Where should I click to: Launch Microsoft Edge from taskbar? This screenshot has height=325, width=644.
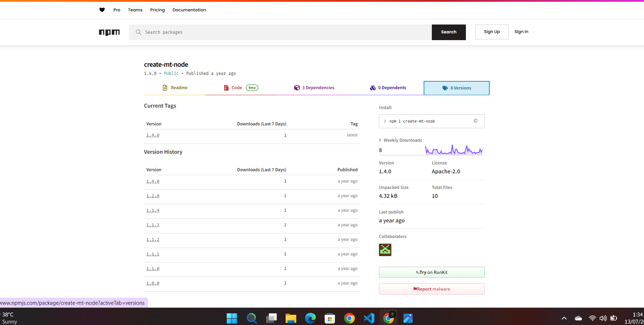(x=310, y=318)
